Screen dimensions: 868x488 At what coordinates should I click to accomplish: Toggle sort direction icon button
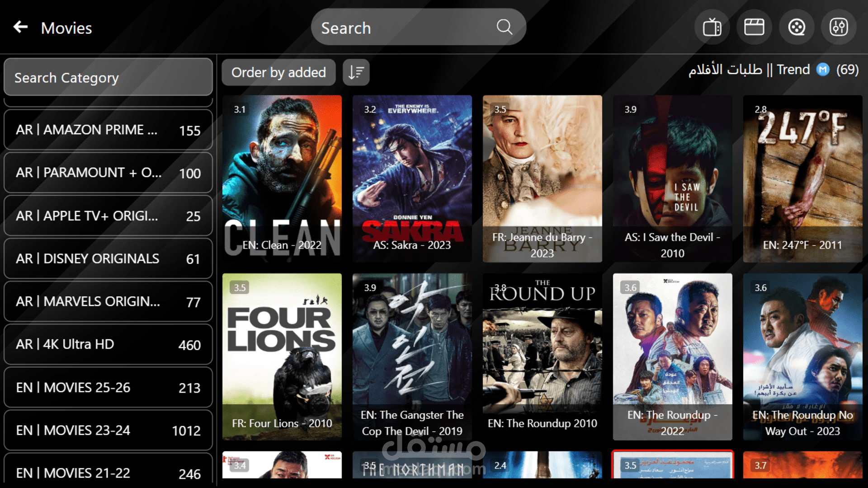tap(356, 72)
